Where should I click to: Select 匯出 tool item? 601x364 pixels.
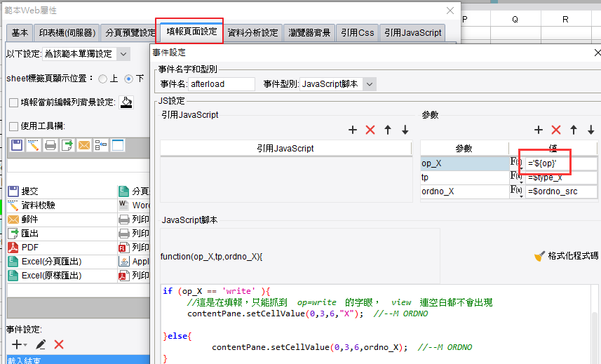click(62, 234)
